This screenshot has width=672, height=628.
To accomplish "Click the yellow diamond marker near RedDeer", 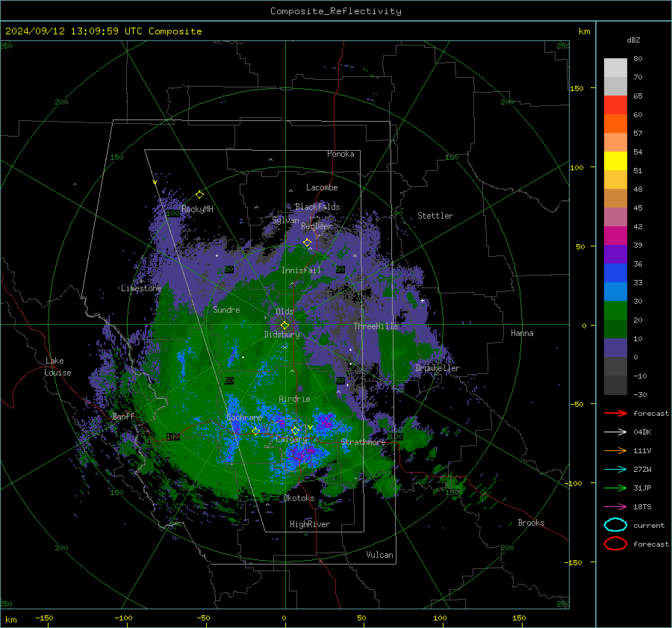I will [x=308, y=243].
